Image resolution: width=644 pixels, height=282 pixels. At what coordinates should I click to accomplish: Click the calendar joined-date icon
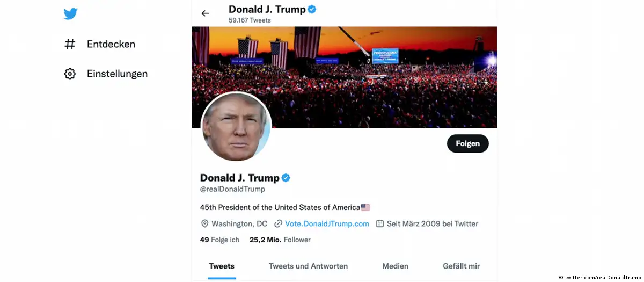(380, 223)
